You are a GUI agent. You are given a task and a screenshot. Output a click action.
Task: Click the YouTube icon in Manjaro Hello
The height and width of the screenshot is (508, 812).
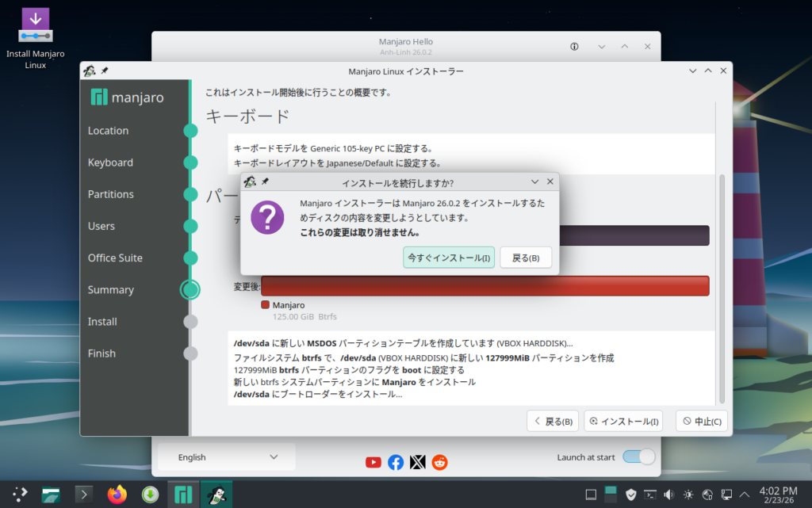click(x=373, y=462)
